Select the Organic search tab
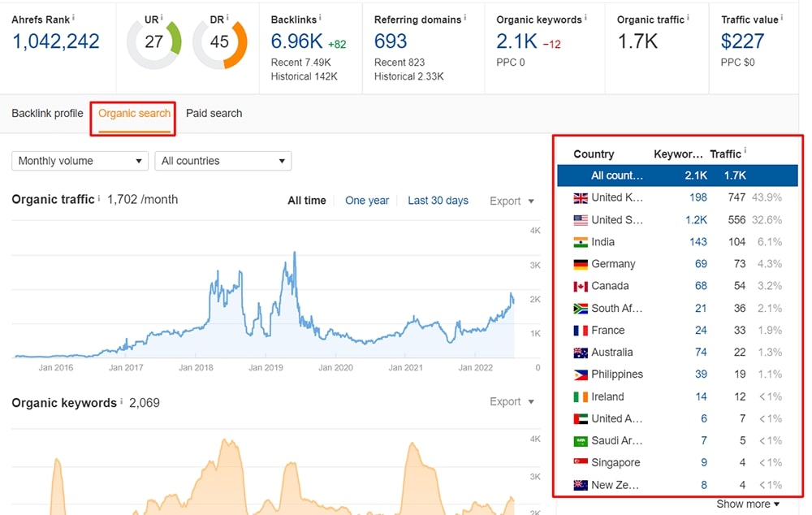 coord(134,114)
